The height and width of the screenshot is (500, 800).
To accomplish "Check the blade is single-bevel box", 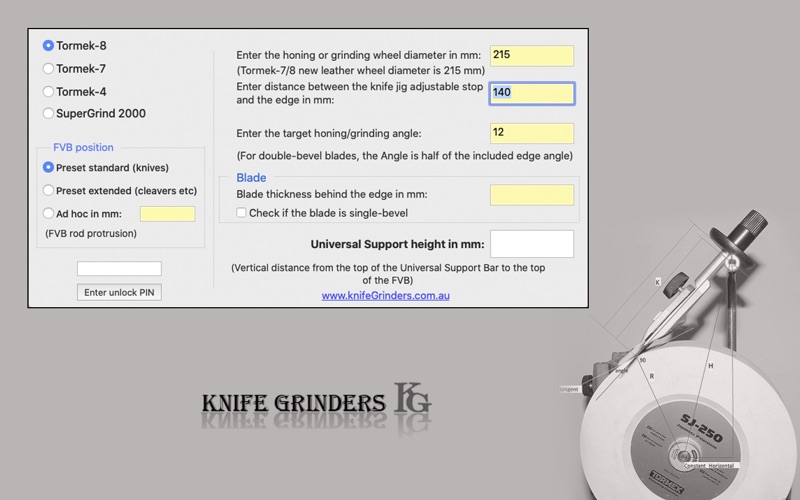I will (x=241, y=213).
